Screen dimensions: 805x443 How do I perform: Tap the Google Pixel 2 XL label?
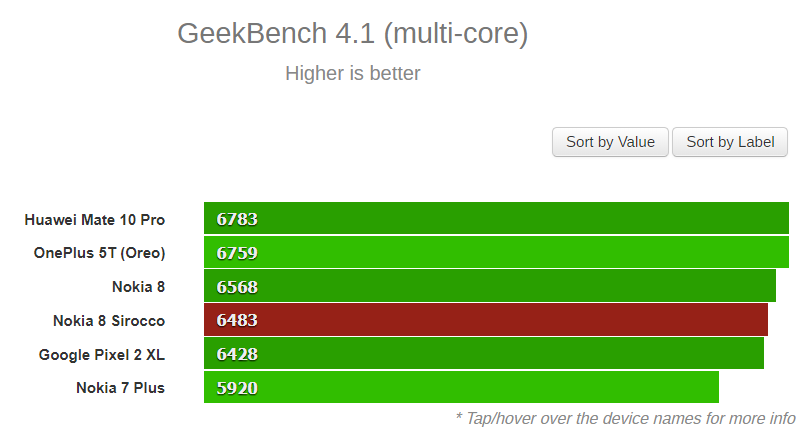102,355
